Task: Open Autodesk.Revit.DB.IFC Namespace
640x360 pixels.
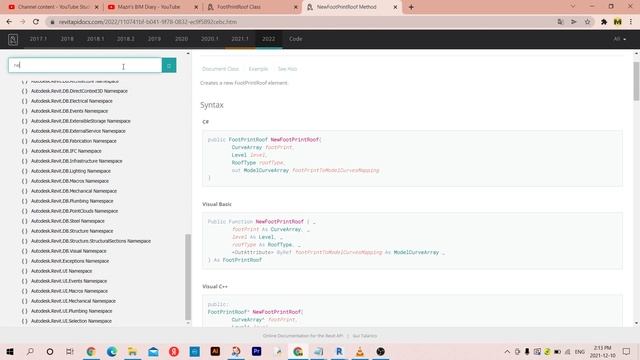Action: 66,151
